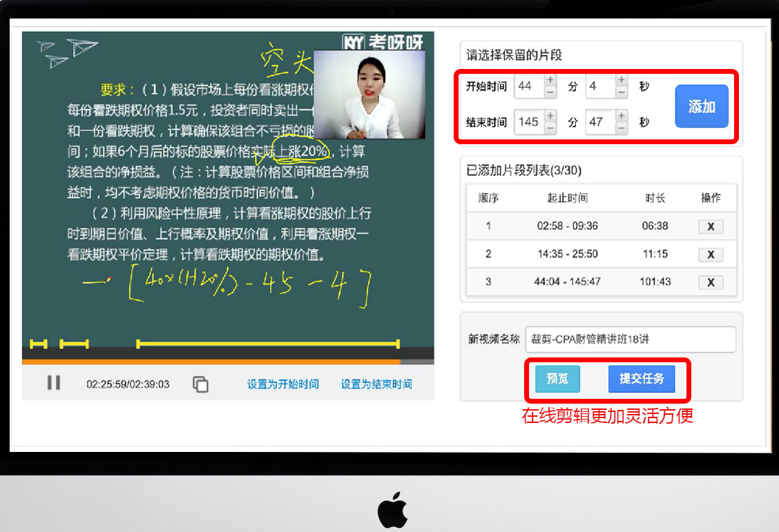Click the long third yellow segment marker
The width and height of the screenshot is (779, 532).
268,344
